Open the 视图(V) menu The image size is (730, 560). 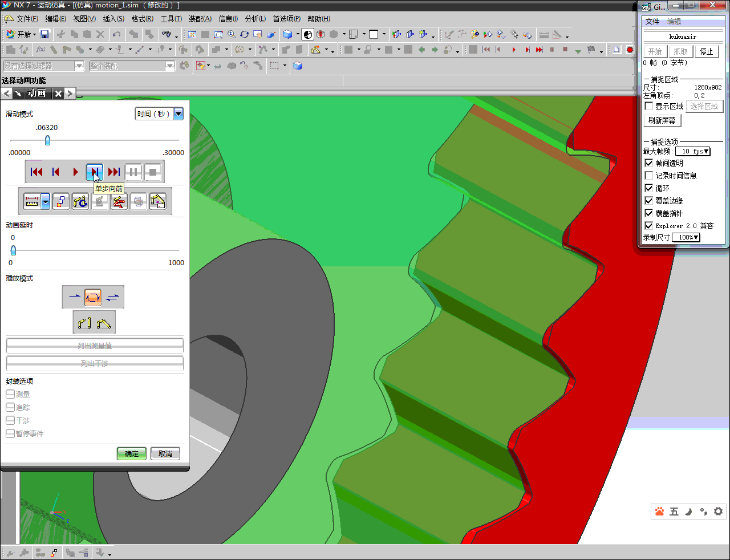click(x=84, y=19)
